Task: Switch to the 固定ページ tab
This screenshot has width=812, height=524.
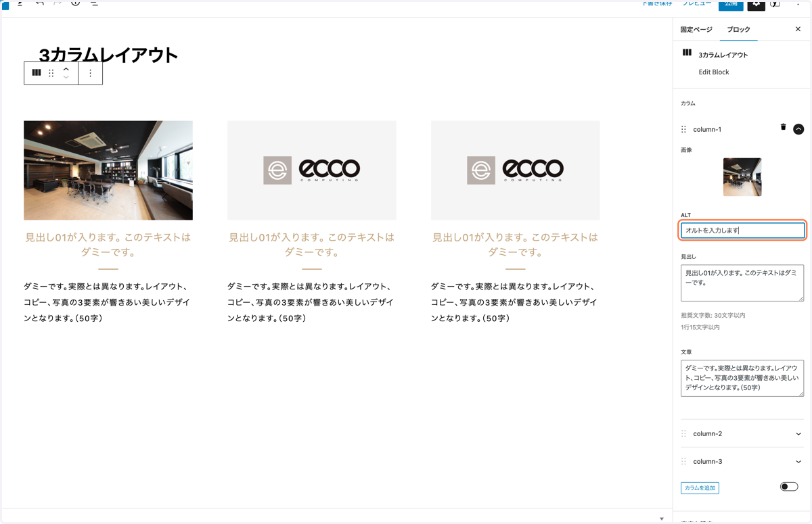Action: tap(696, 30)
